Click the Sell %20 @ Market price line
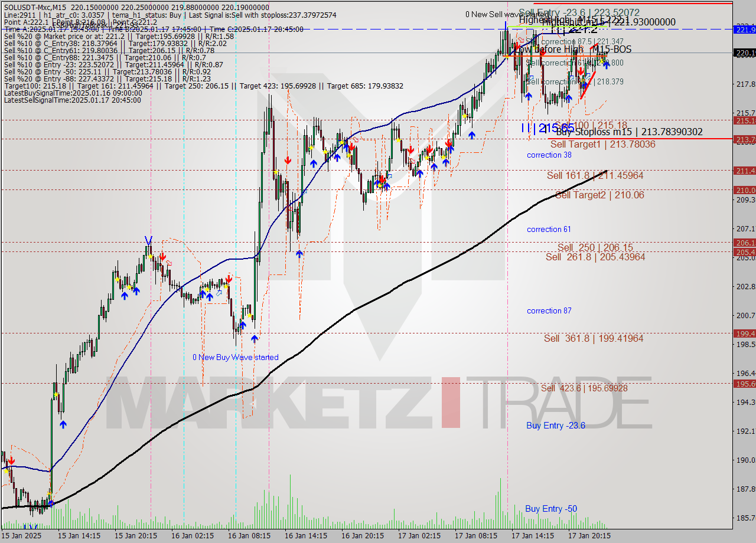 (119, 37)
